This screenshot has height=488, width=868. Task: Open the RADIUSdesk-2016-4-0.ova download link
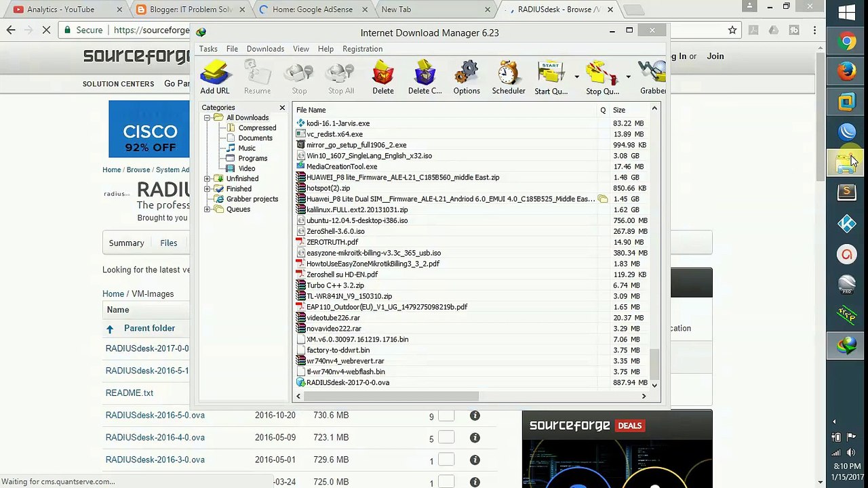pos(155,438)
